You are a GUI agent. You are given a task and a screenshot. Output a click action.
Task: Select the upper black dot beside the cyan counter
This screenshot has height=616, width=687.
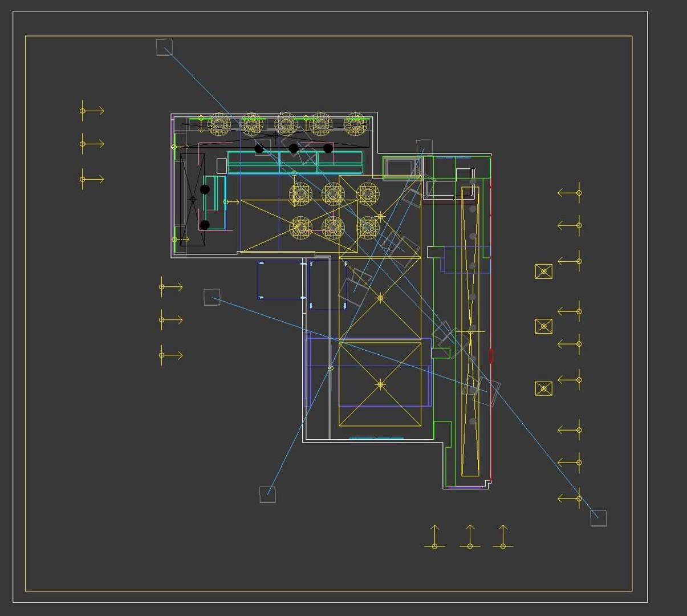tap(205, 189)
